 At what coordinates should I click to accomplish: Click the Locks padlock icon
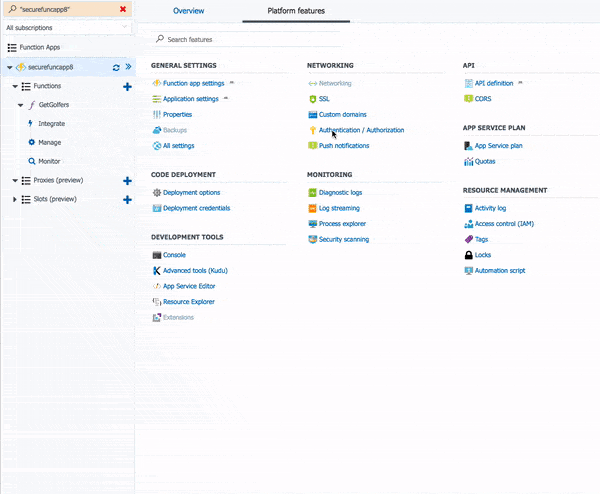[468, 255]
